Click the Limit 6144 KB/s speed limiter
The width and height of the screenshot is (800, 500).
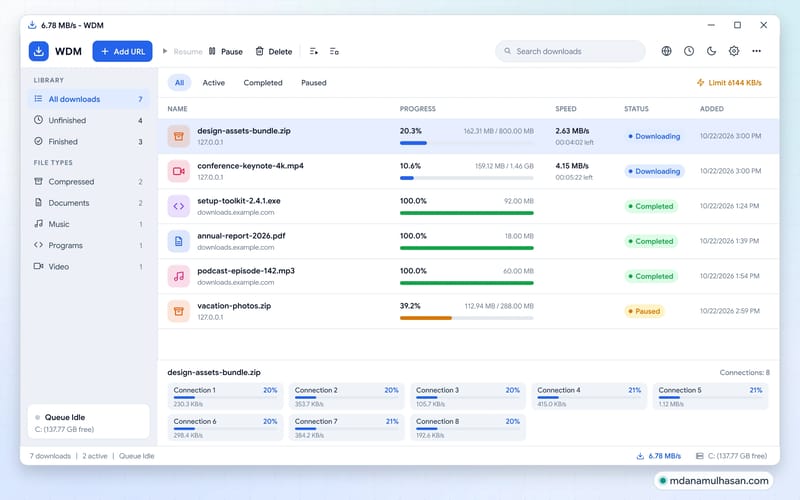(729, 83)
